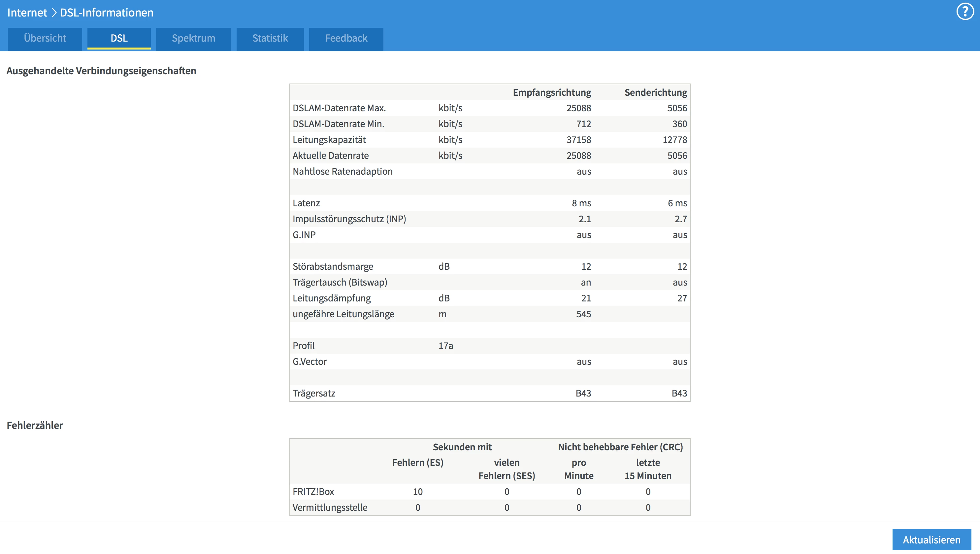Screen dimensions: 980x554
Task: Click DSL-Informationen in the breadcrumb
Action: pyautogui.click(x=107, y=13)
